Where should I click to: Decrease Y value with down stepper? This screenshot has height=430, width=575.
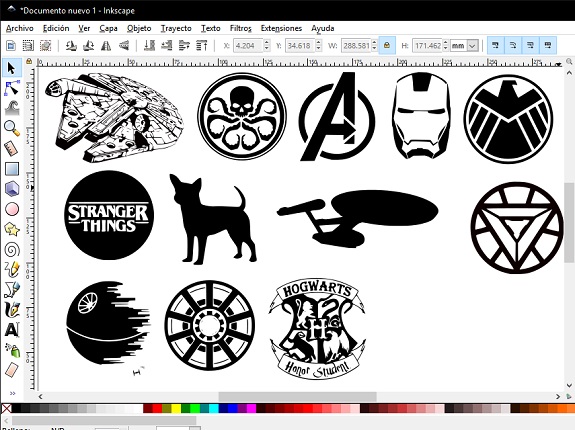point(318,49)
